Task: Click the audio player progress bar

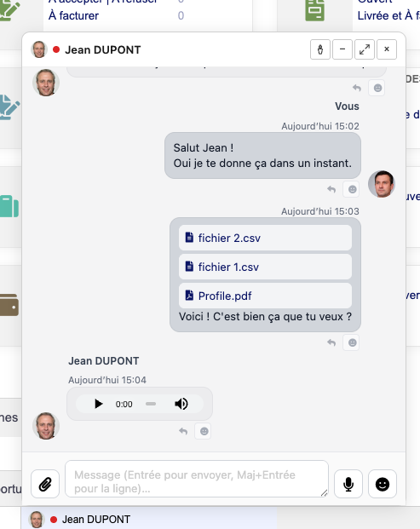Action: click(x=151, y=404)
